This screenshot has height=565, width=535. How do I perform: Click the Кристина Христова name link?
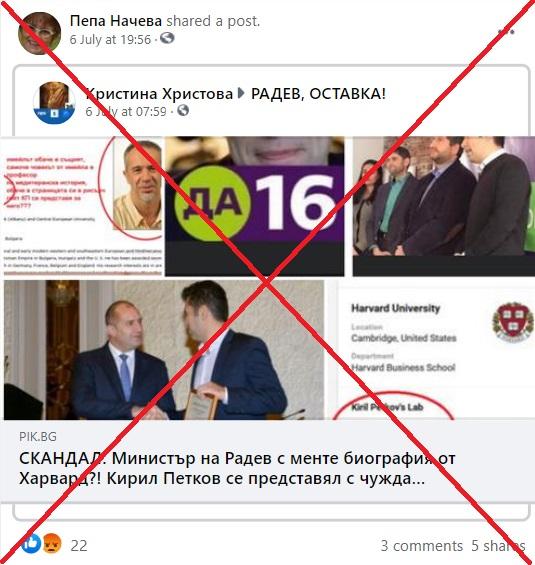[x=159, y=94]
